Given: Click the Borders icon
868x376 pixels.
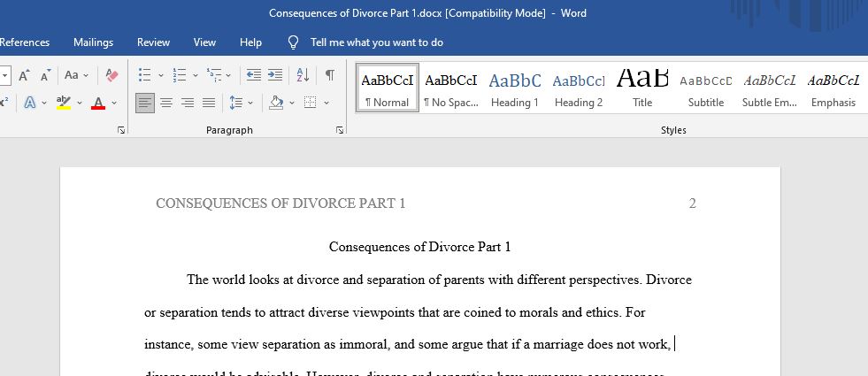Looking at the screenshot, I should pyautogui.click(x=311, y=103).
